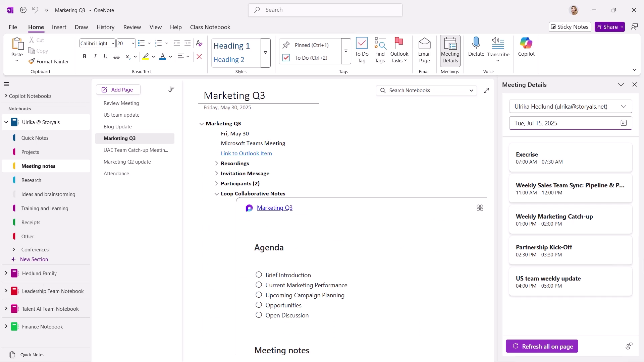644x362 pixels.
Task: Expand page to full view
Action: tap(486, 90)
